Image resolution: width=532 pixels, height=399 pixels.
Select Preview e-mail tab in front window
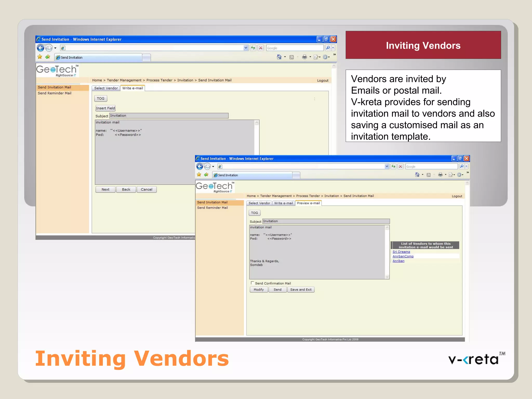tap(308, 203)
